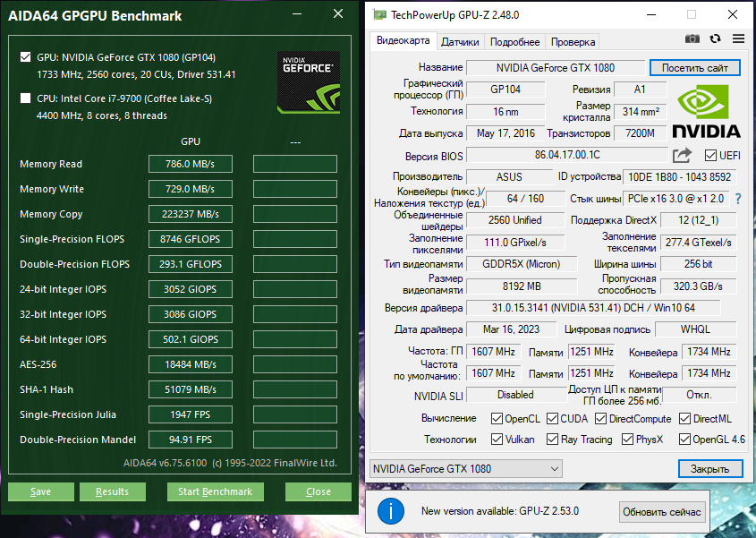Image resolution: width=756 pixels, height=538 pixels.
Task: Click the Memory Write 729.0 MB/s value
Action: pyautogui.click(x=190, y=189)
